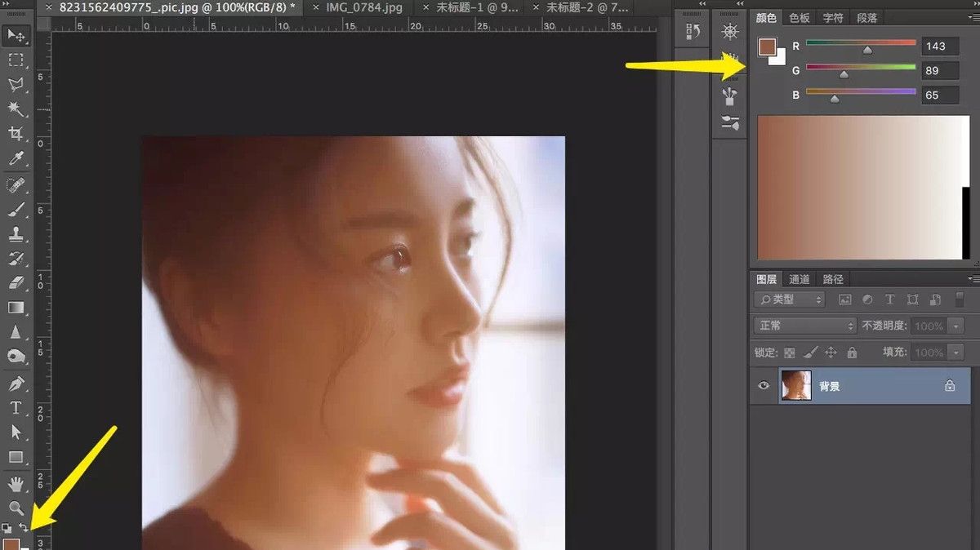Open the Brush settings panel icon
This screenshot has height=550, width=980.
pyautogui.click(x=730, y=123)
